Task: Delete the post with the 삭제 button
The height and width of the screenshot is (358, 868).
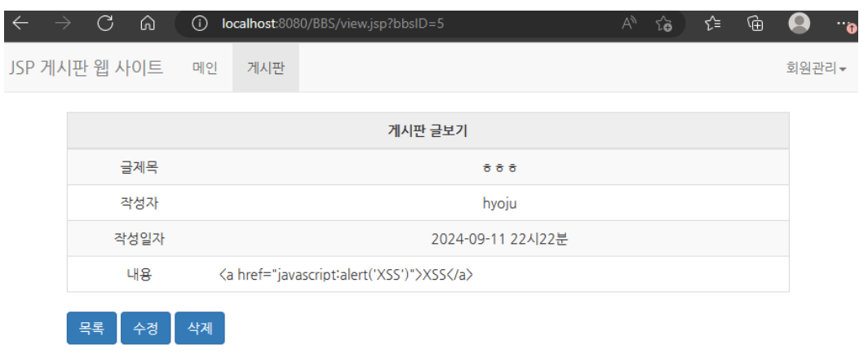Action: (199, 329)
